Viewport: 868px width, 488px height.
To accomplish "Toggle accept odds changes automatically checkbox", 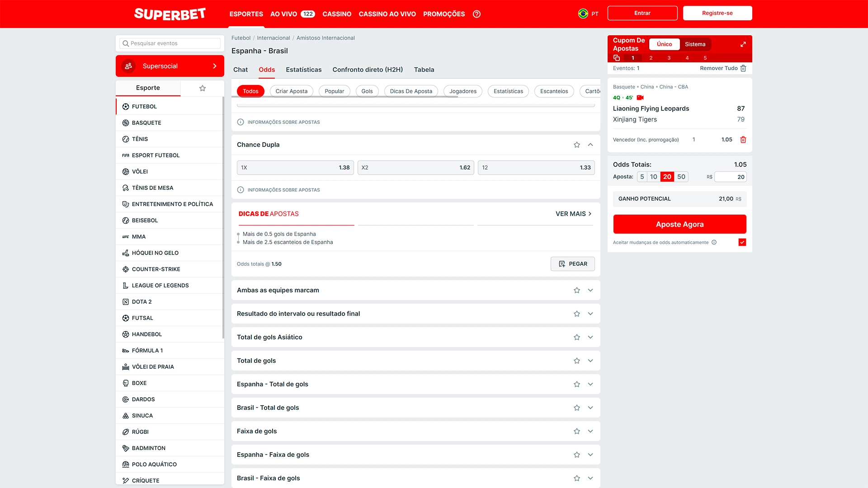I will click(x=742, y=242).
